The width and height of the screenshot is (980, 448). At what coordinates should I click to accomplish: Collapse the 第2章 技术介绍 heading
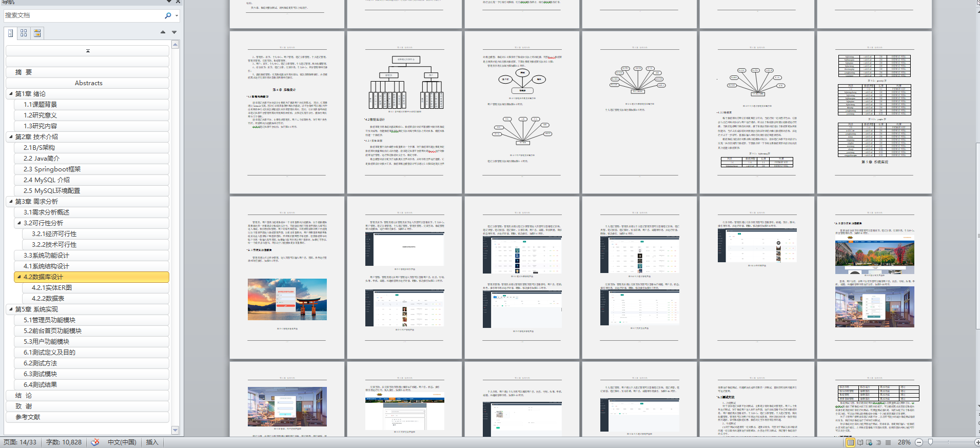click(11, 137)
